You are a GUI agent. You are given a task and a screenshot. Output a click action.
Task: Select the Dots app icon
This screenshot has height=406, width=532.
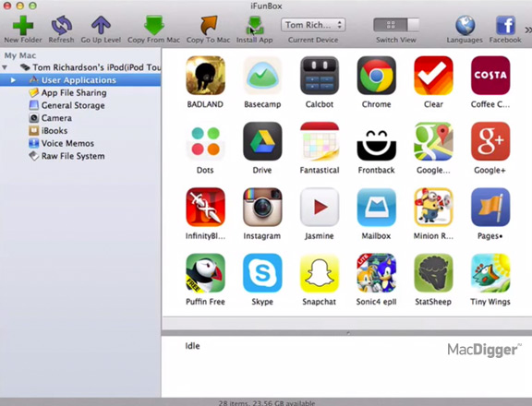pyautogui.click(x=205, y=141)
